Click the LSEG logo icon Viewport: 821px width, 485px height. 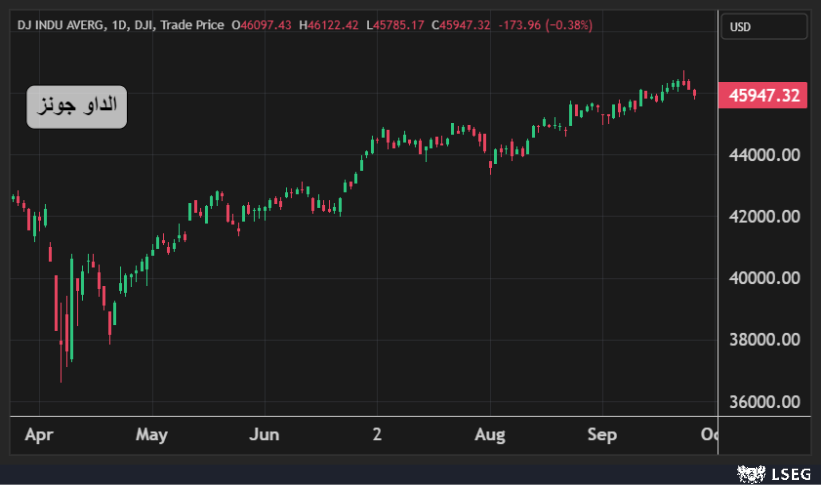(x=746, y=471)
